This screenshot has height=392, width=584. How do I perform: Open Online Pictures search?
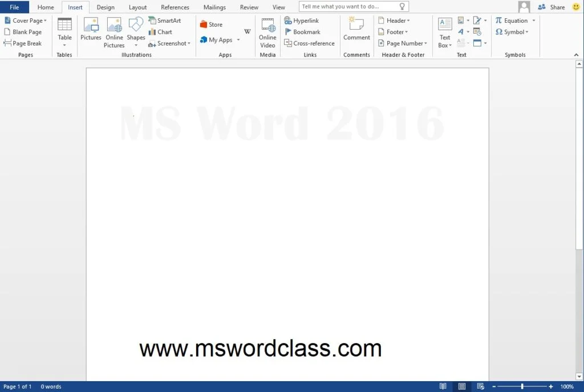114,32
